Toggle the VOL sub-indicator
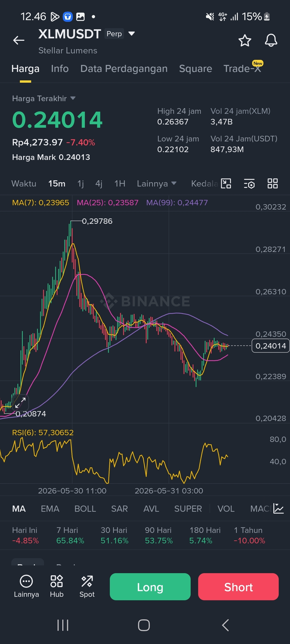Viewport: 290px width, 644px height. pos(226,509)
